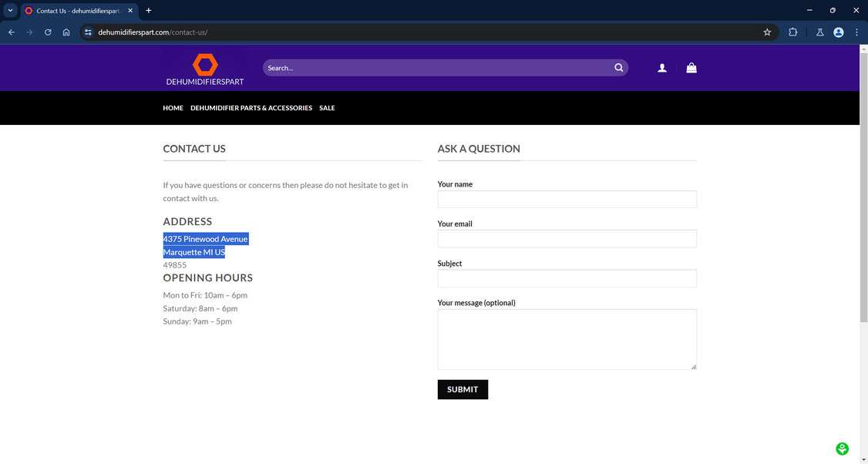Bookmark this page with star icon

(x=767, y=32)
